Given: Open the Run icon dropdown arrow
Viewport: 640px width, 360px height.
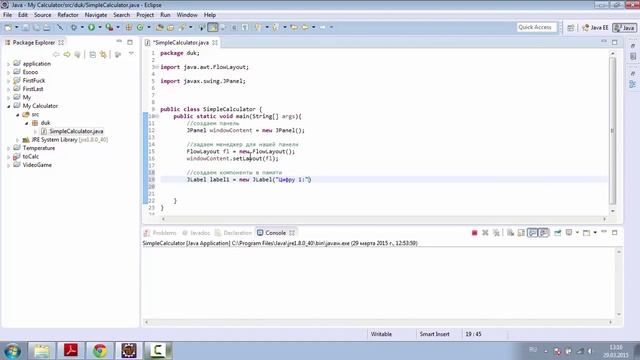Looking at the screenshot, I should pos(100,27).
